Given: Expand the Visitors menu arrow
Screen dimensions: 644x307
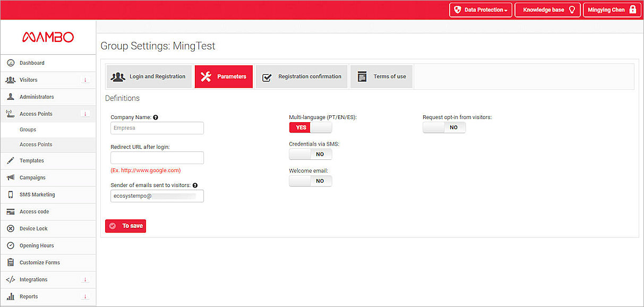Looking at the screenshot, I should tap(85, 80).
